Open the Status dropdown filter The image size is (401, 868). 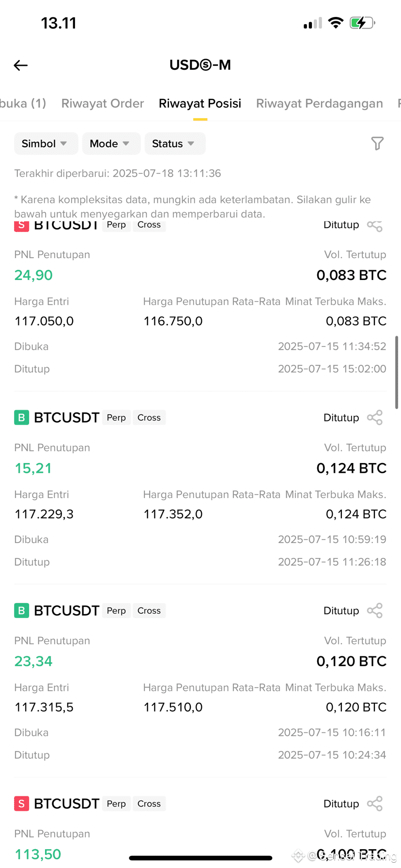tap(175, 143)
